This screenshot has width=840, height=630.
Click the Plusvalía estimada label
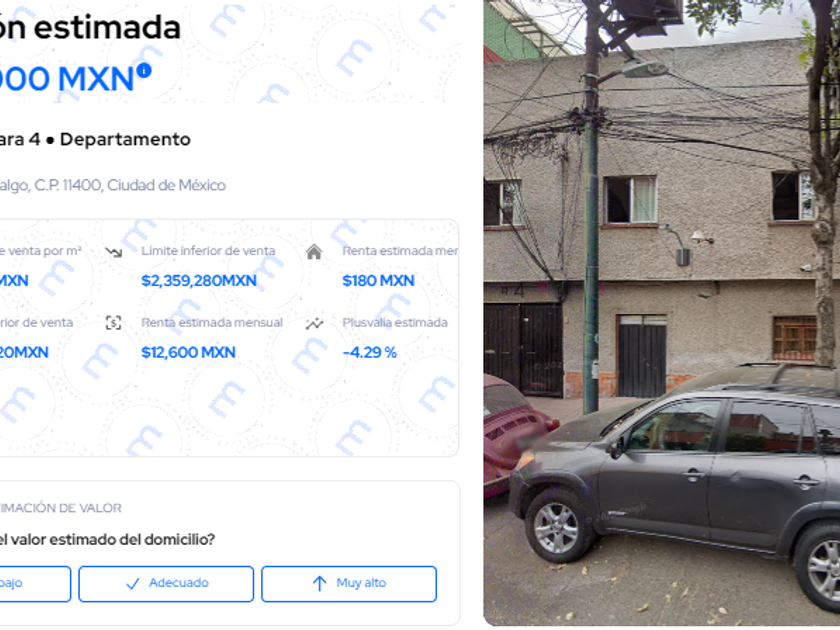395,322
